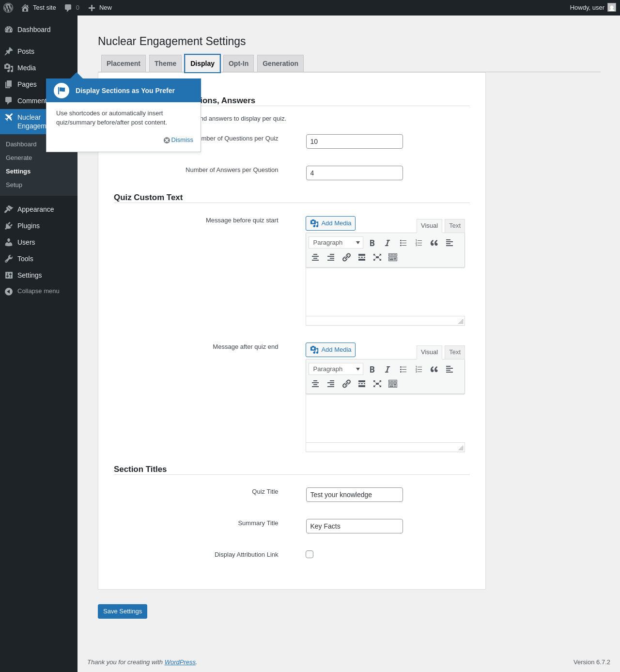
Task: Enable Display Attribution Link checkbox
Action: [x=310, y=554]
